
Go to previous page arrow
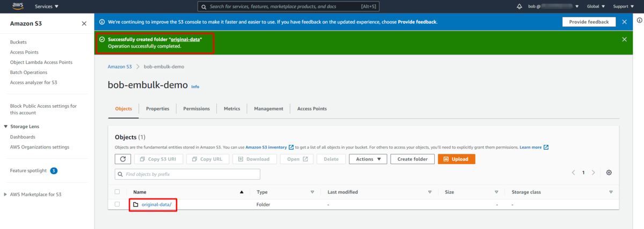pos(573,173)
